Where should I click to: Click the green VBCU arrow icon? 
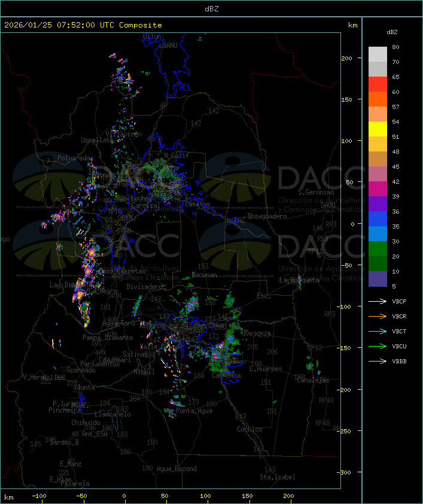click(x=378, y=347)
